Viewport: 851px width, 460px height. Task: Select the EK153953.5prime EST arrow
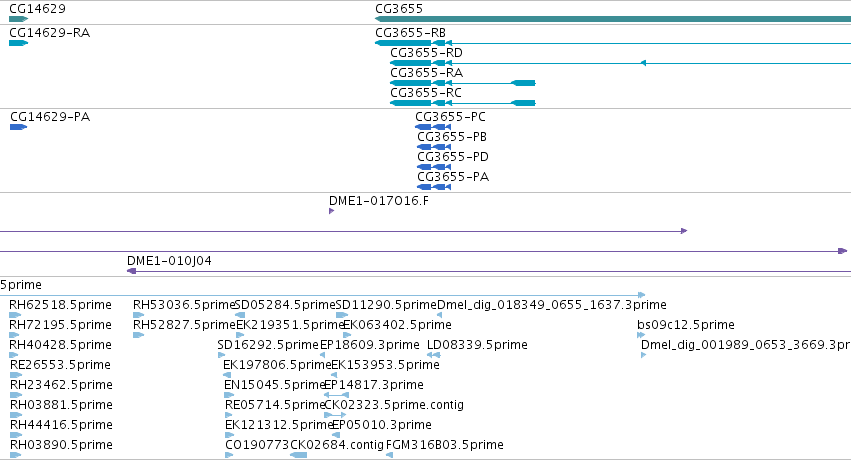[334, 375]
